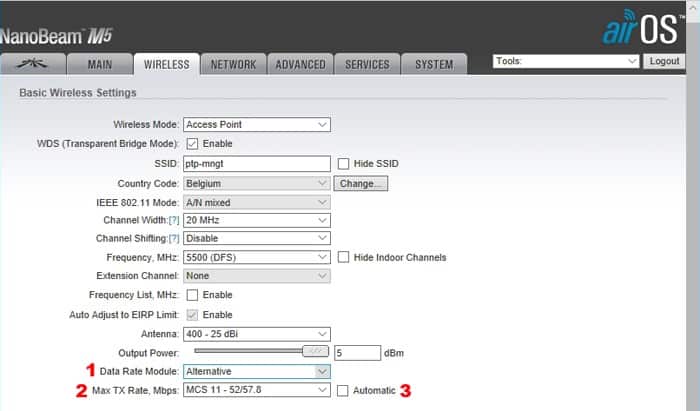Open the NETWORK tab

[233, 64]
